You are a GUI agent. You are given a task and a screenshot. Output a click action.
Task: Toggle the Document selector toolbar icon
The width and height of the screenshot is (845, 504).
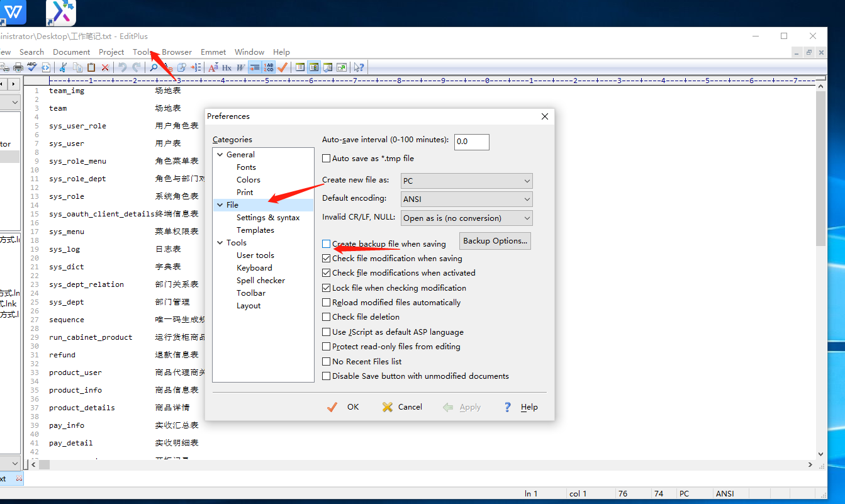click(x=314, y=67)
